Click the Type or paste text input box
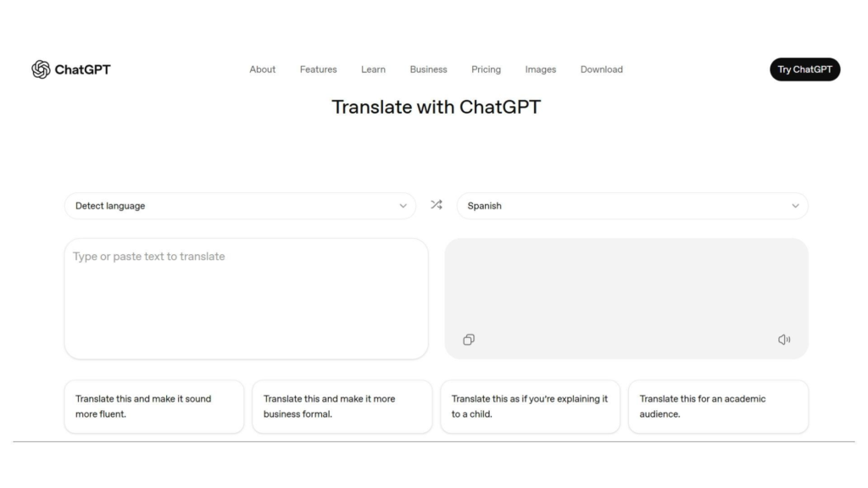This screenshot has height=488, width=868. [246, 298]
